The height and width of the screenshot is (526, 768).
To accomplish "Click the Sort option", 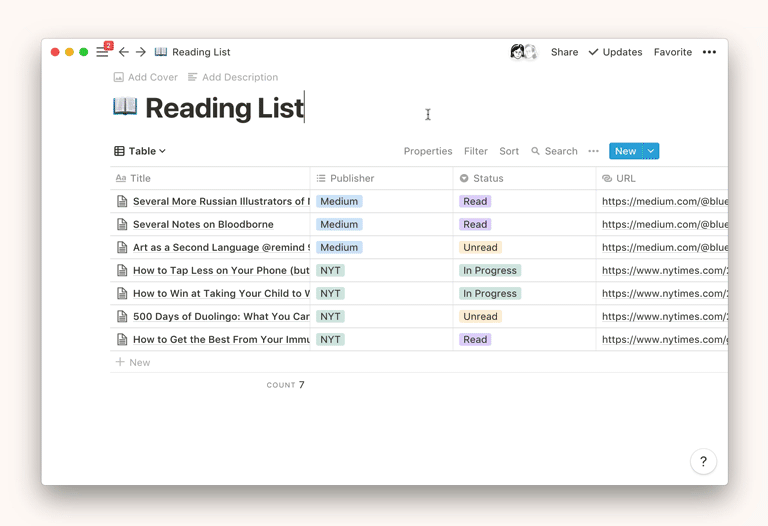I will [x=509, y=151].
